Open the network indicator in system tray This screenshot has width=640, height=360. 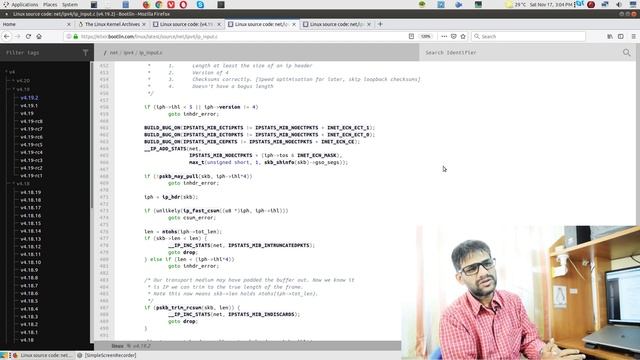point(605,4)
